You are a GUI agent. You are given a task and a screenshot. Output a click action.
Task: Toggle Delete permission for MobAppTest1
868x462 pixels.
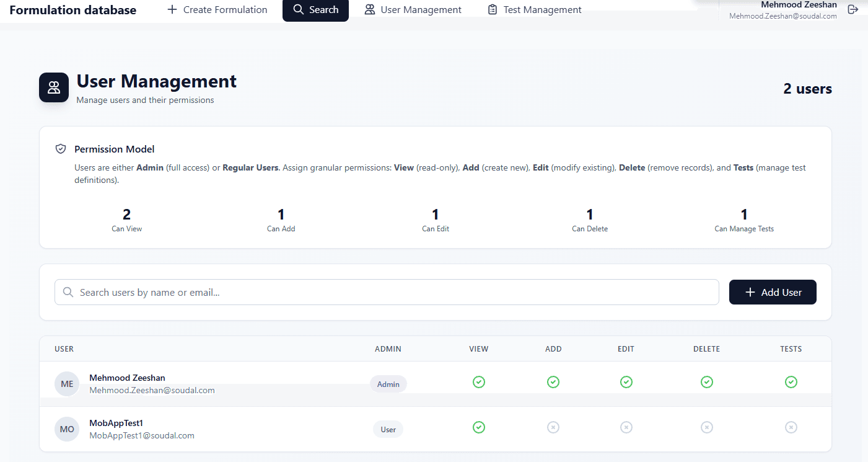[707, 427]
